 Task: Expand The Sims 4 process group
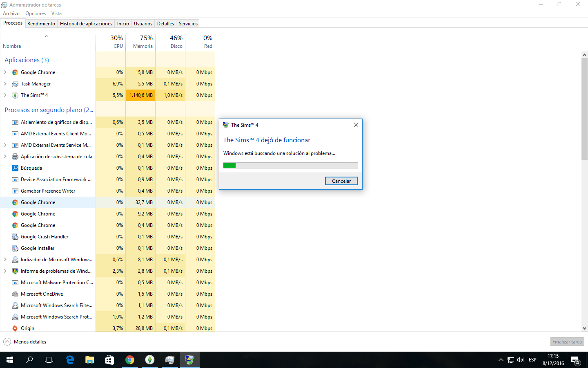(5, 95)
